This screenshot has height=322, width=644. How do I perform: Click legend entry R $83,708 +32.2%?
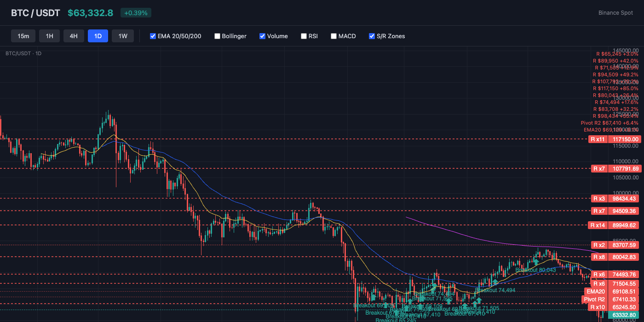coord(615,109)
